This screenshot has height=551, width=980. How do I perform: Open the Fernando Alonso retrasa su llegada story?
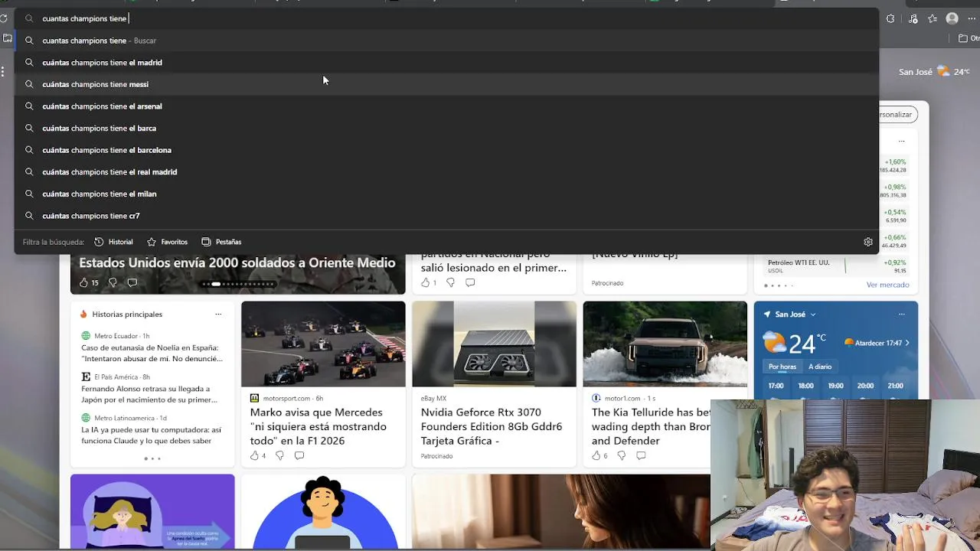tap(149, 394)
